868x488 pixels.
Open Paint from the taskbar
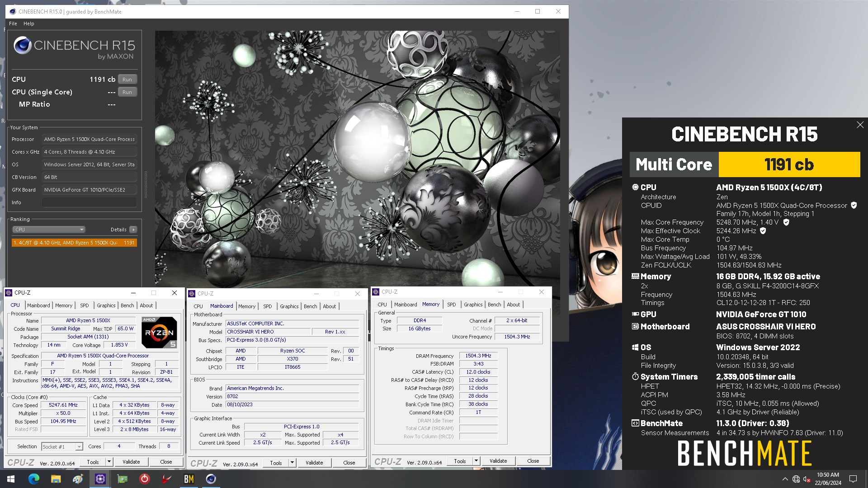coord(78,479)
